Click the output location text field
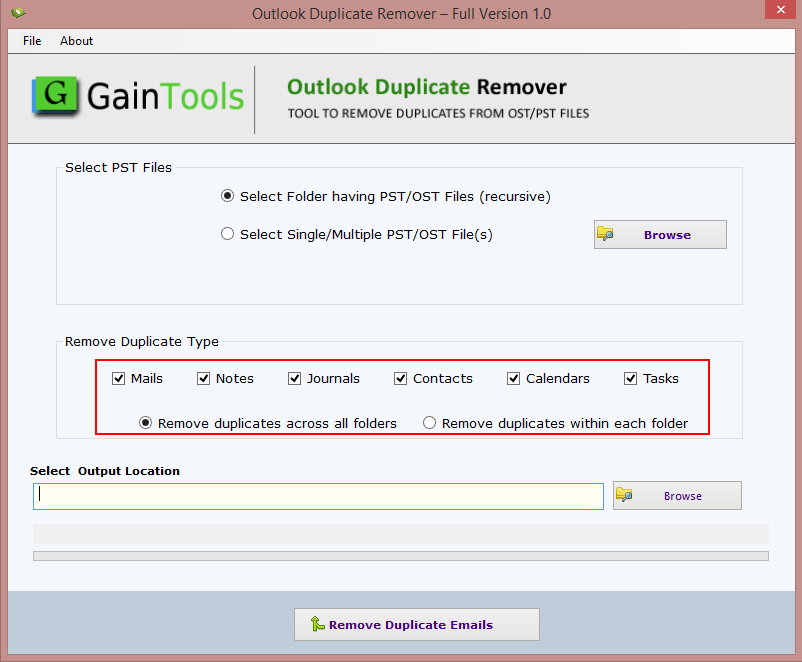Image resolution: width=802 pixels, height=662 pixels. coord(318,496)
